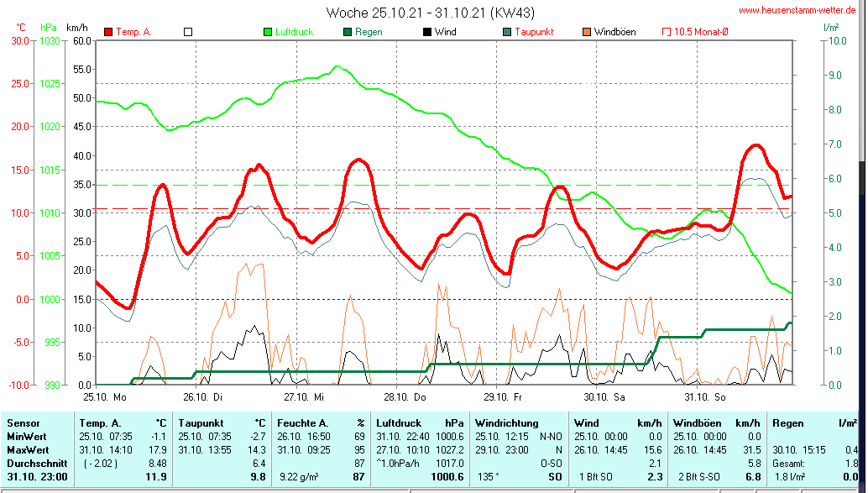Screen dimensions: 868x493
Task: Click the maximum dew point value '14.3'
Action: [257, 450]
